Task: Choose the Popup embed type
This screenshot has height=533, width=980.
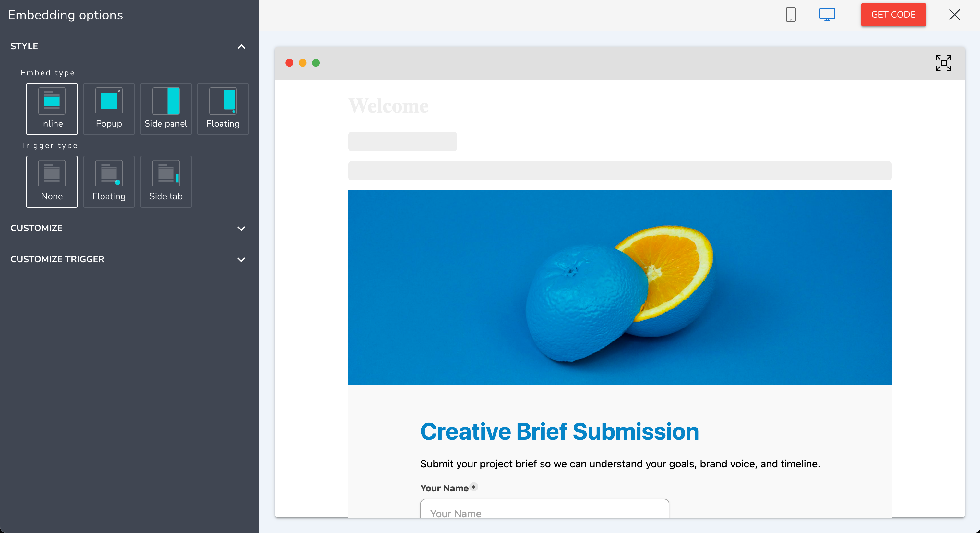Action: 109,109
